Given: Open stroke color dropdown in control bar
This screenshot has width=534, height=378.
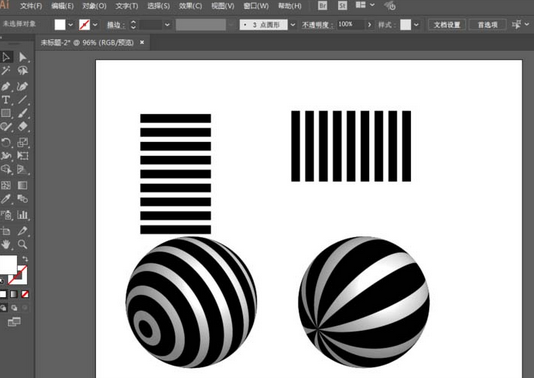Looking at the screenshot, I should 95,25.
